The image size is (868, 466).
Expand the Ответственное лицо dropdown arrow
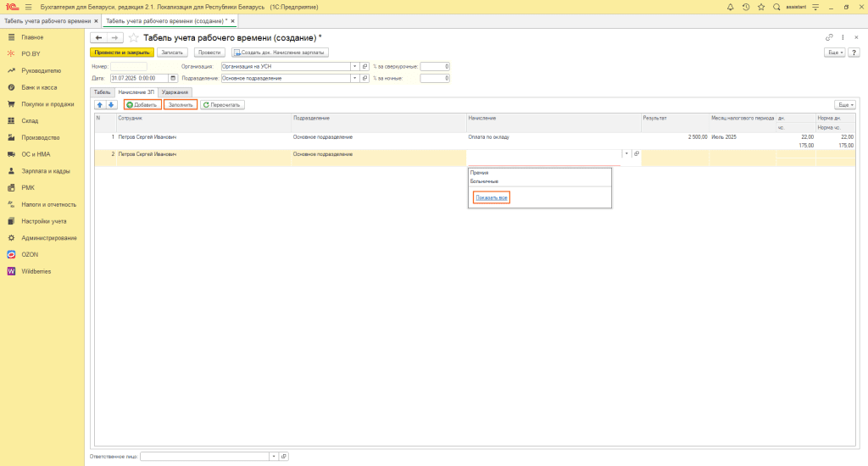coord(274,457)
